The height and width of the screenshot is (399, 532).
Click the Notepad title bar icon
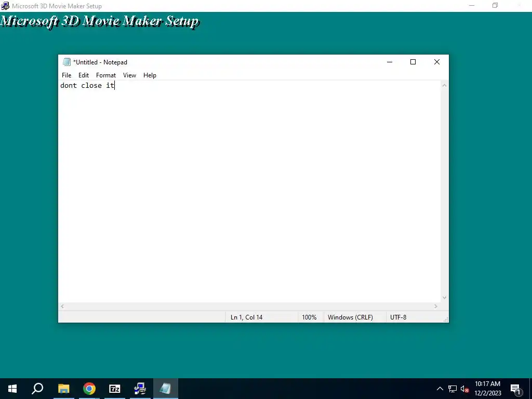(66, 62)
